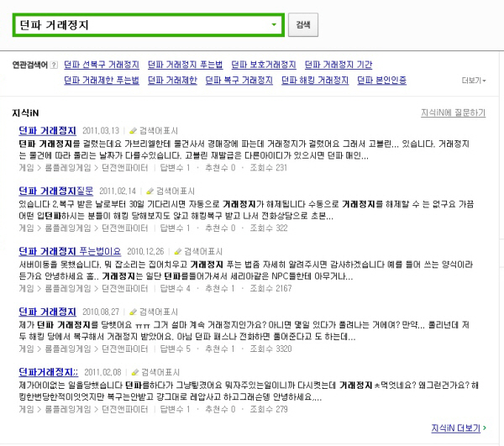Click the 지식iN section heading
The image size is (504, 446).
25,113
